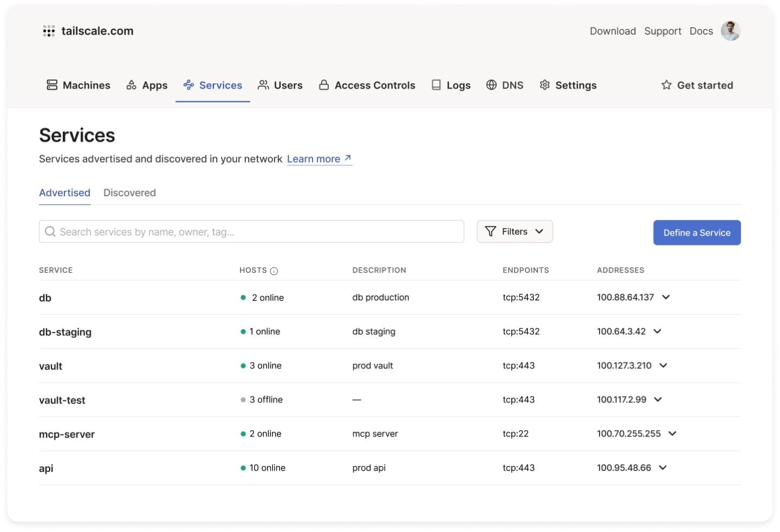Switch to the Users tab
780x532 pixels.
280,85
